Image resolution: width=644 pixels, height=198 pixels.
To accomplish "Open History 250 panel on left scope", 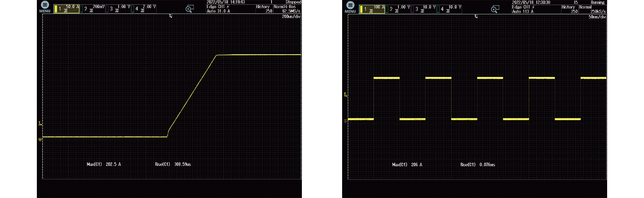I will click(263, 9).
